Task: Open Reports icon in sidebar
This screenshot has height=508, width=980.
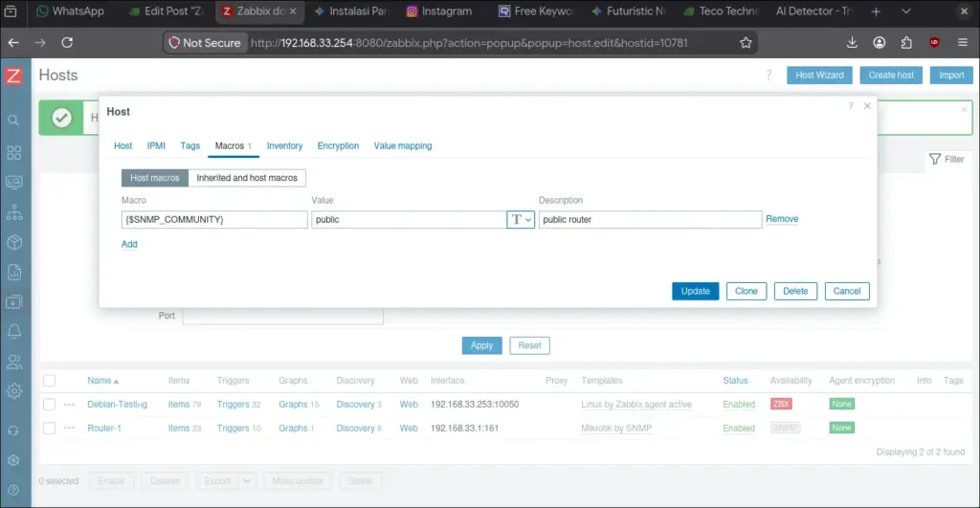Action: click(x=13, y=273)
